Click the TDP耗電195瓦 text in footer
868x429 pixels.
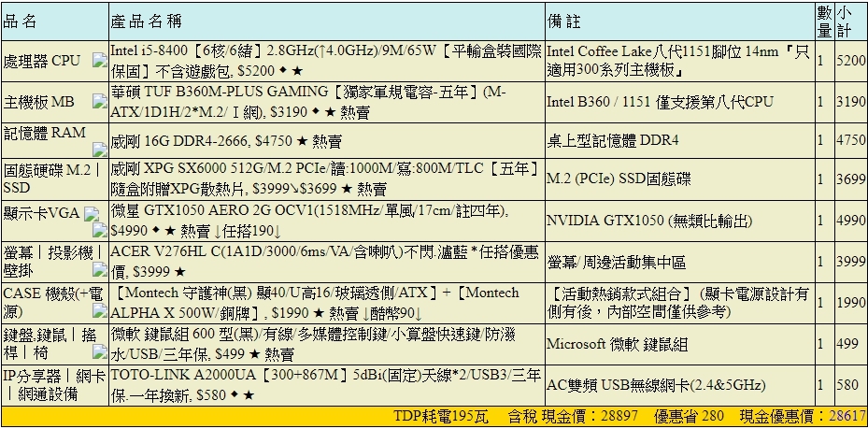coord(442,416)
